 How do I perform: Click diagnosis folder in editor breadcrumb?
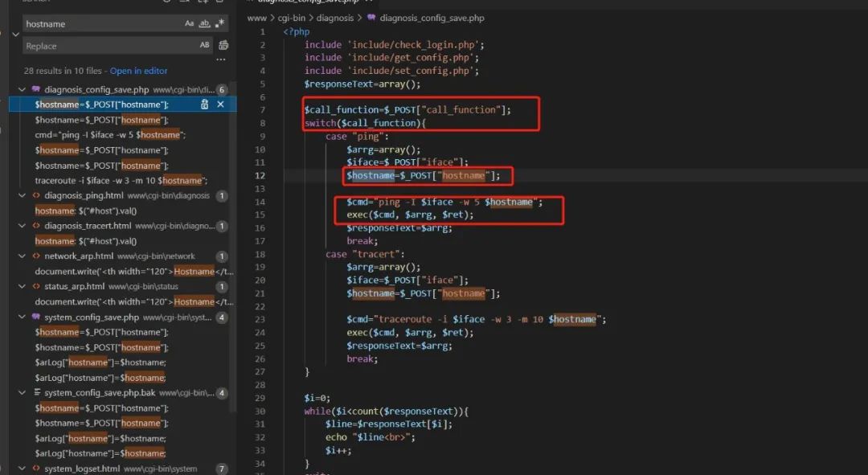(335, 18)
